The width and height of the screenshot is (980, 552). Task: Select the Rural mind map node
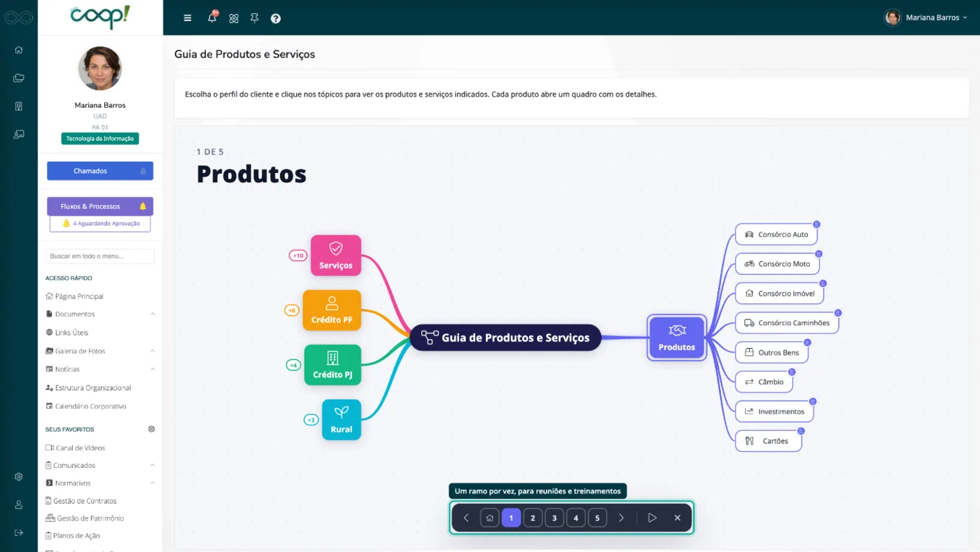coord(342,420)
